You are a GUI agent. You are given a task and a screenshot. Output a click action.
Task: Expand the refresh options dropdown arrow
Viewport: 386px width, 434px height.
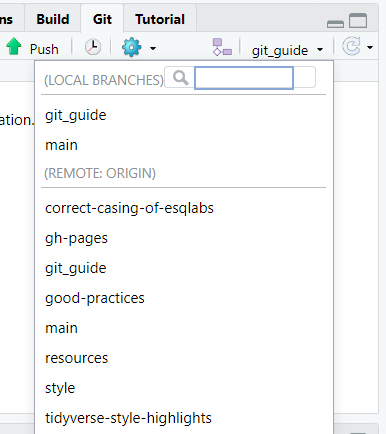coord(370,48)
